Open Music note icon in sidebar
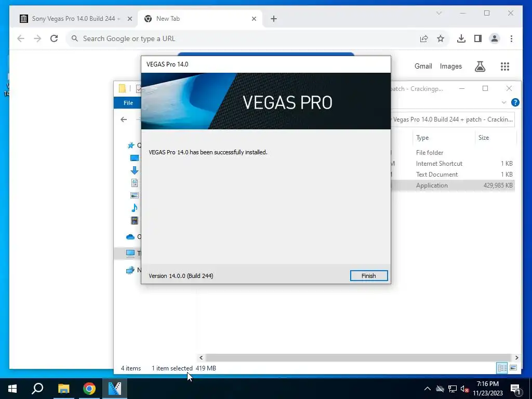This screenshot has height=399, width=532. coord(135,208)
